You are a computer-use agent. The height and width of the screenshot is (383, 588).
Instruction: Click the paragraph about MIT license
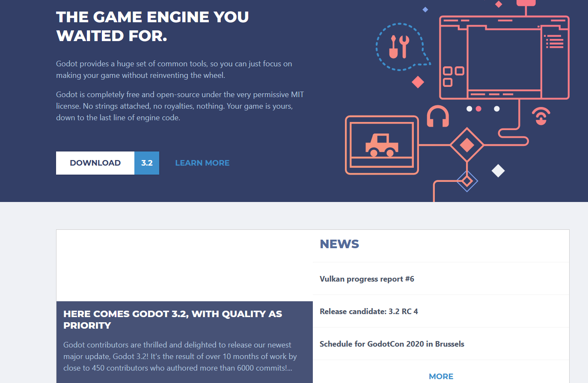[180, 106]
